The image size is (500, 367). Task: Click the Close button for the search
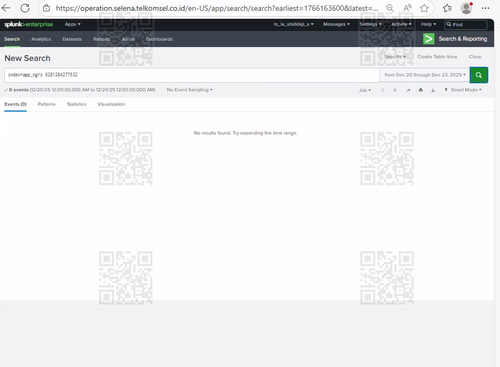click(x=475, y=57)
